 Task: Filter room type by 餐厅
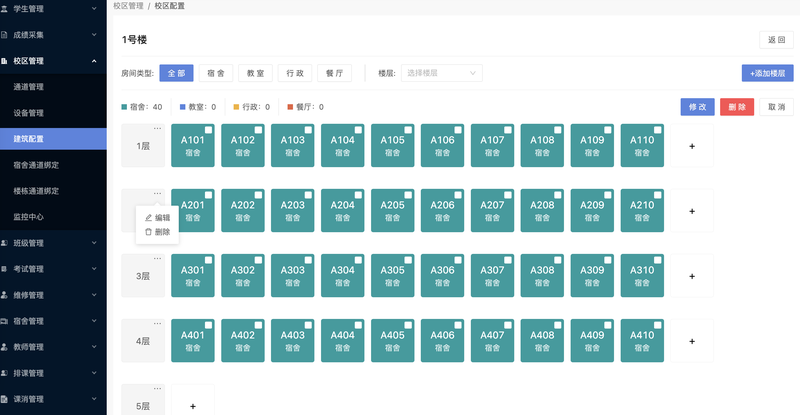(334, 73)
